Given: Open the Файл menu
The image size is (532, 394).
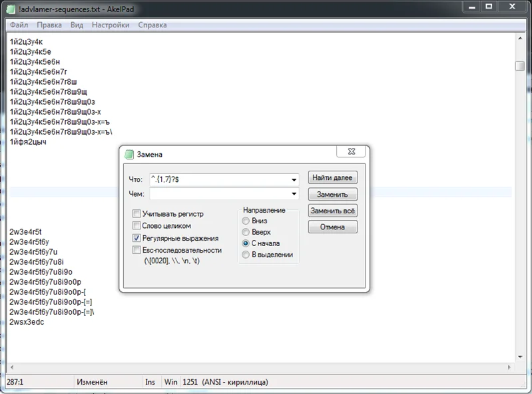Looking at the screenshot, I should [19, 25].
